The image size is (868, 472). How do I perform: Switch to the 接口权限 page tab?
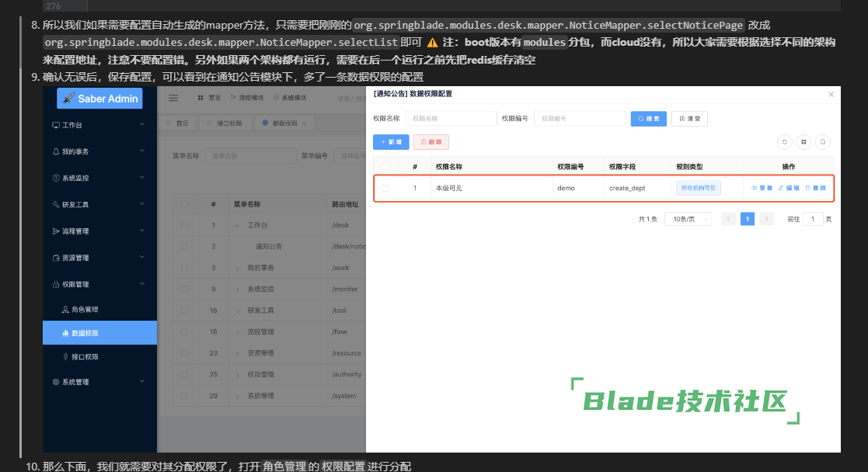tap(225, 123)
